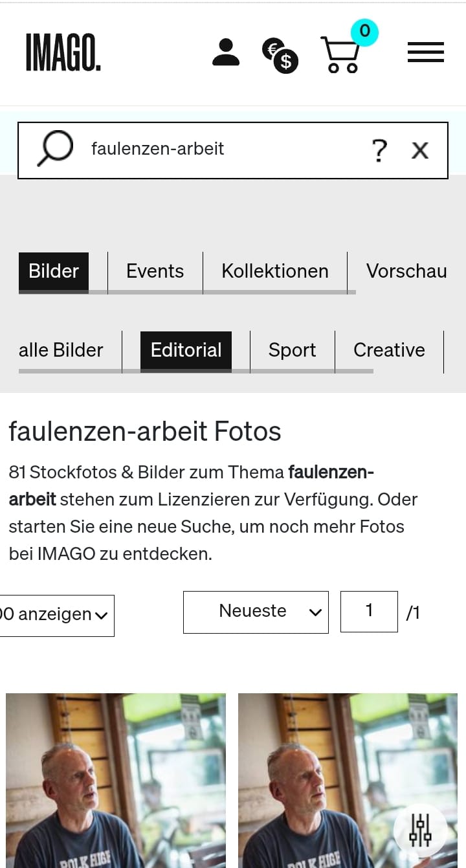Select the Editorial category button
466x868 pixels.
click(186, 350)
